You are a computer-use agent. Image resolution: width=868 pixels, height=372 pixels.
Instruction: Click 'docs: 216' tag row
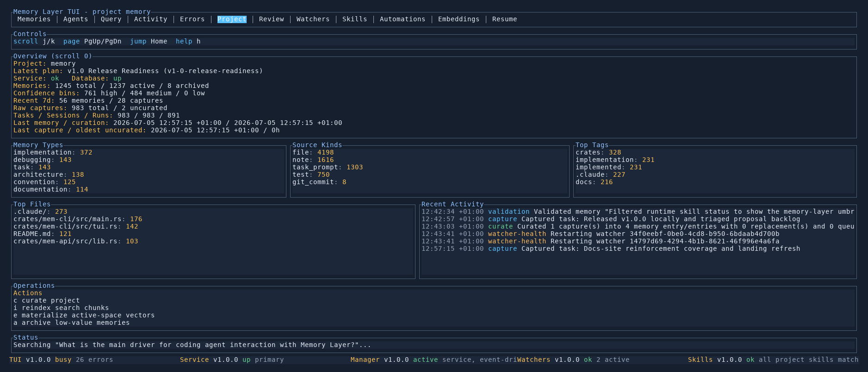tap(594, 182)
